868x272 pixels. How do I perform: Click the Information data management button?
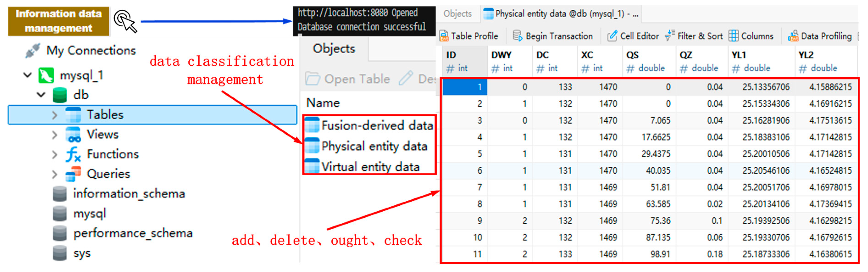[x=58, y=21]
